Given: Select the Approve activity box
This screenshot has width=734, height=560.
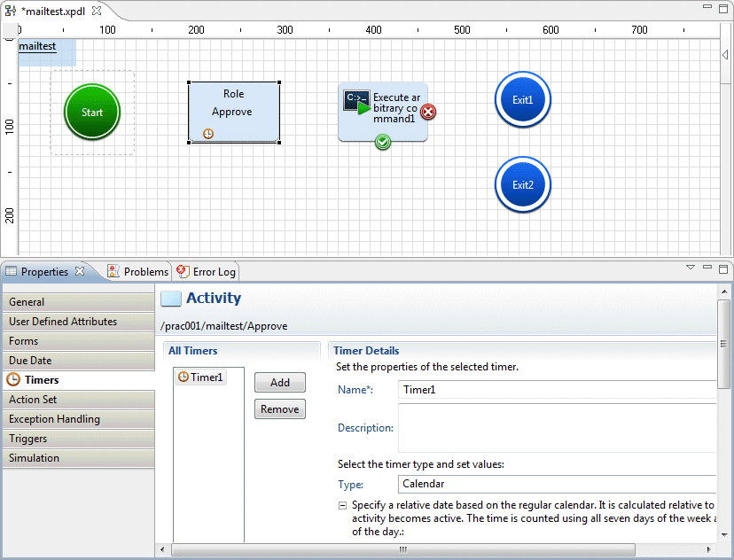Looking at the screenshot, I should (234, 113).
